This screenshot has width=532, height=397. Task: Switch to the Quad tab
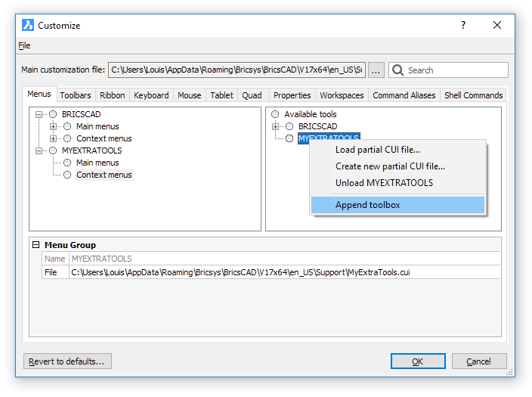(x=252, y=95)
